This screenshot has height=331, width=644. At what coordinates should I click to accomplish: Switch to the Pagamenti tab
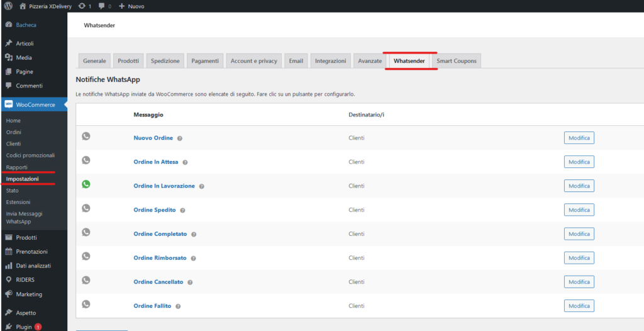pos(205,61)
